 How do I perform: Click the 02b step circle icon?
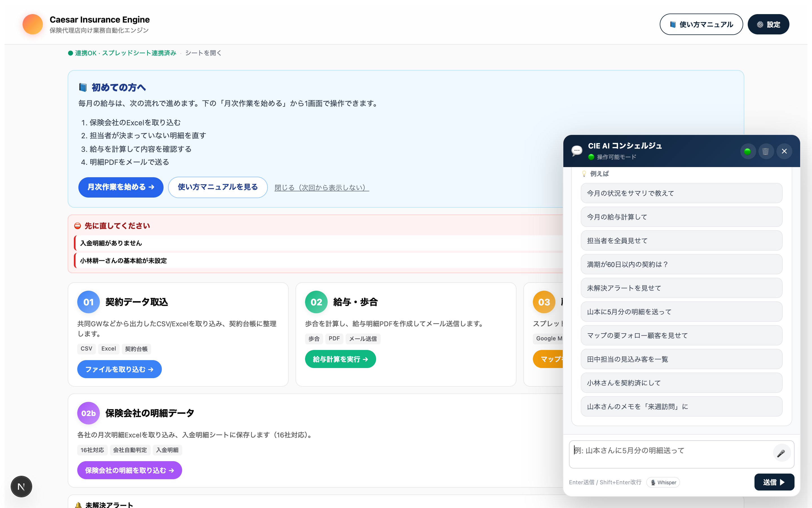(x=89, y=413)
